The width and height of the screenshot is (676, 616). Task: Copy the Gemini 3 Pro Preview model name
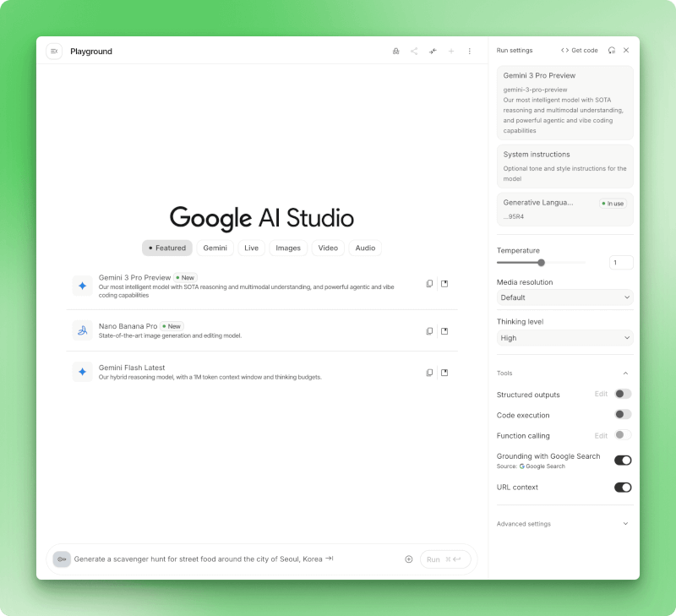pos(429,284)
